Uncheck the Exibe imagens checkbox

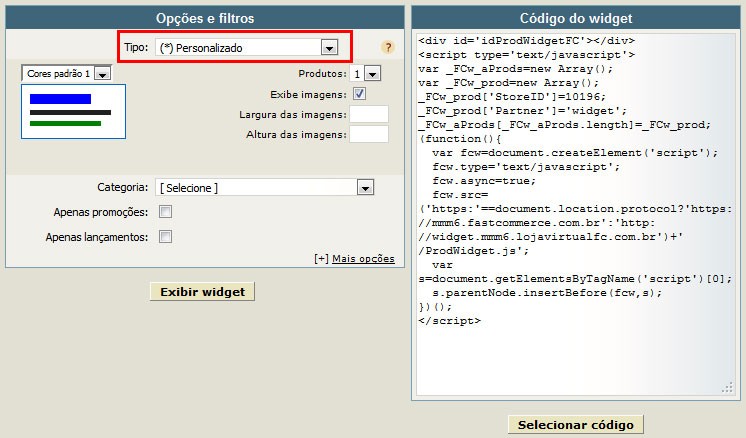pyautogui.click(x=359, y=94)
